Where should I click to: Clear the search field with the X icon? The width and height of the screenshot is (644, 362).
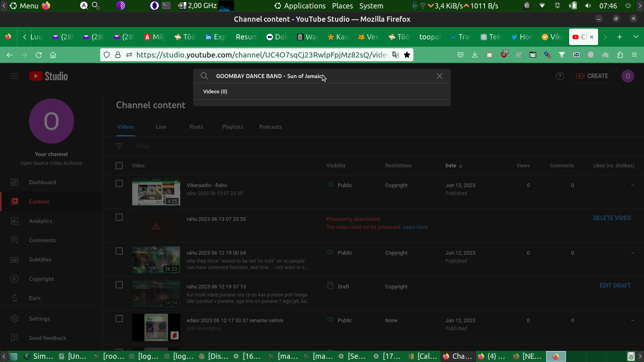tap(440, 76)
